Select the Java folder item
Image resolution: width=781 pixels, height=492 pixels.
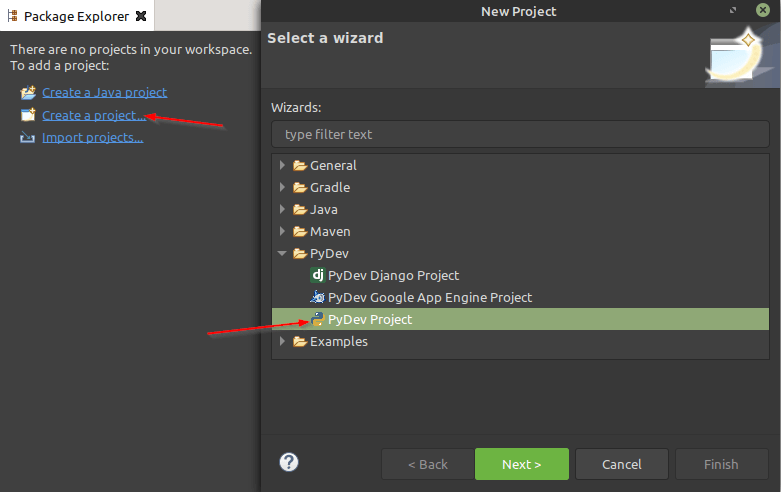pyautogui.click(x=324, y=210)
